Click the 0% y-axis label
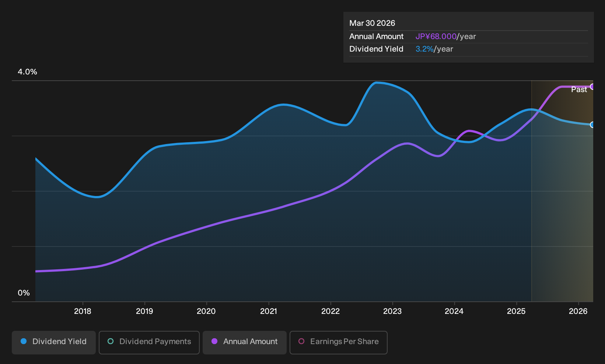Screen dimensions: 605x364 point(24,293)
